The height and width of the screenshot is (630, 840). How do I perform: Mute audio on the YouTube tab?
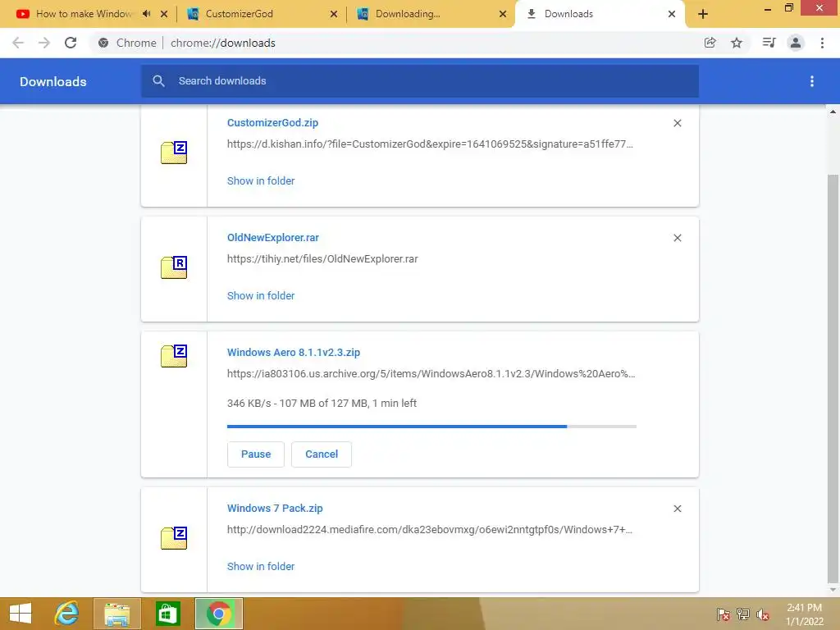pos(146,14)
